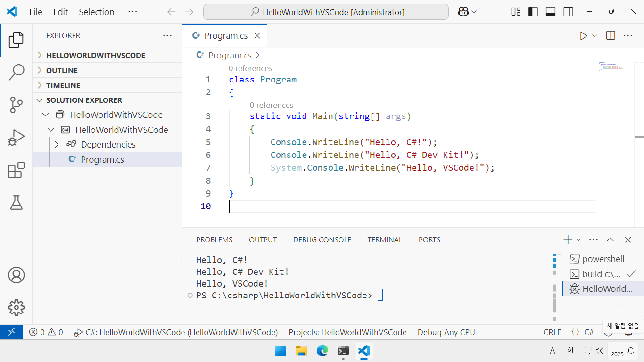
Task: Click the remote window indicator in status bar
Action: (x=12, y=332)
